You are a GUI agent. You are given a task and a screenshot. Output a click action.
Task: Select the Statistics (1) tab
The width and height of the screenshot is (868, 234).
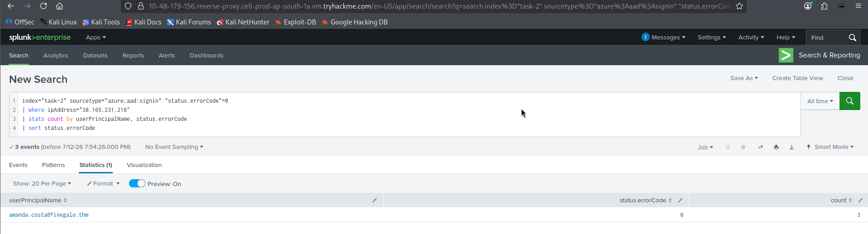coord(96,165)
